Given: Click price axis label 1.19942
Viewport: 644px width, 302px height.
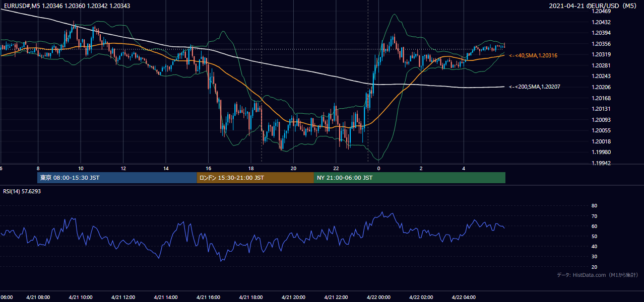Looking at the screenshot, I should (601, 163).
